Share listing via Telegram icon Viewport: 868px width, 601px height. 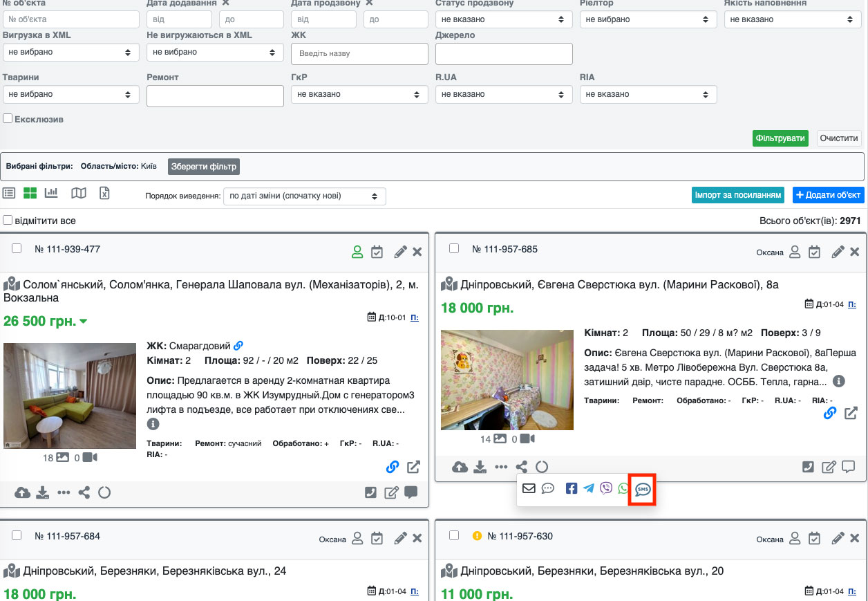588,488
